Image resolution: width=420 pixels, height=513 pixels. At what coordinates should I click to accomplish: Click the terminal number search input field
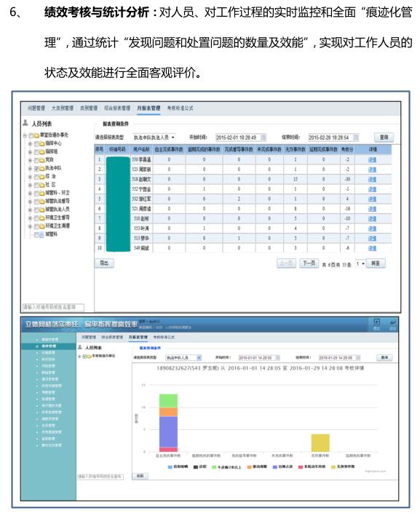pyautogui.click(x=53, y=307)
